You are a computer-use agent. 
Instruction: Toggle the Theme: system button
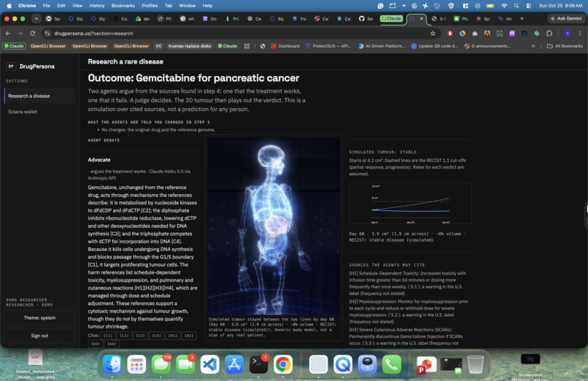pyautogui.click(x=39, y=317)
